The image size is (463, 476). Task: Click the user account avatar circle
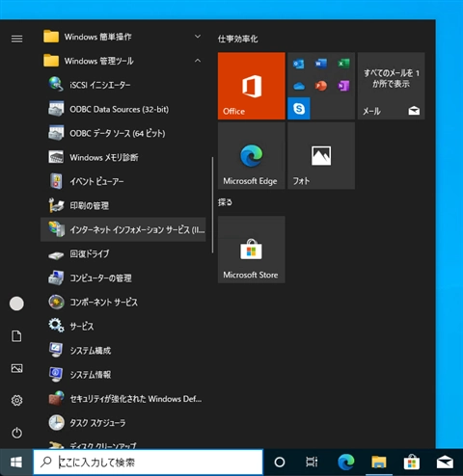(16, 304)
